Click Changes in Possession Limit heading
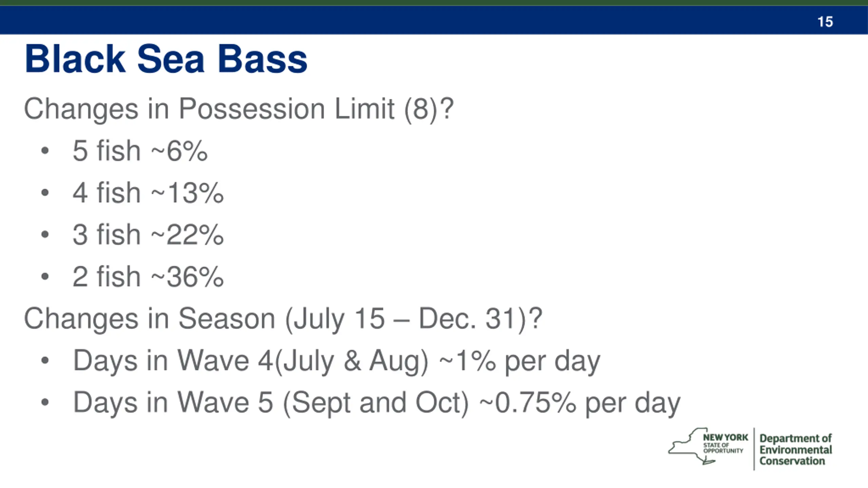Viewport: 868px width, 488px height. coord(239,109)
